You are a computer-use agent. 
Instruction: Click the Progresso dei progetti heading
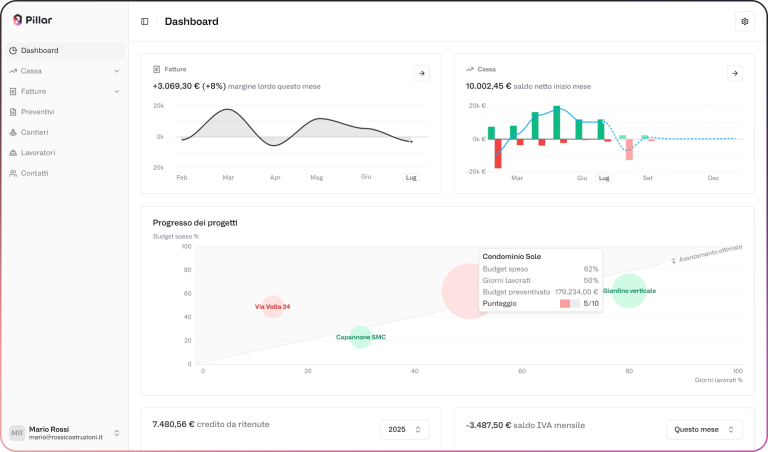click(195, 223)
